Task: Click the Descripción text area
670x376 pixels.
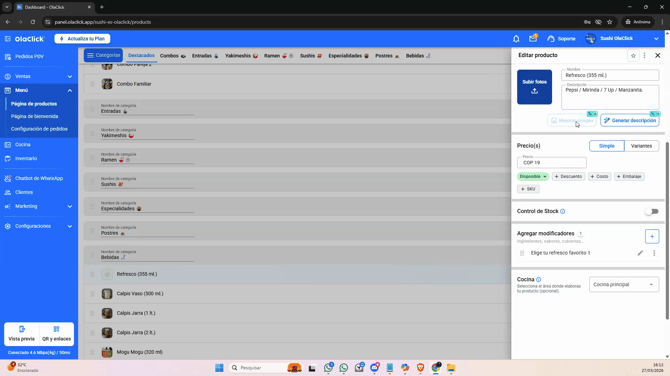Action: click(610, 97)
